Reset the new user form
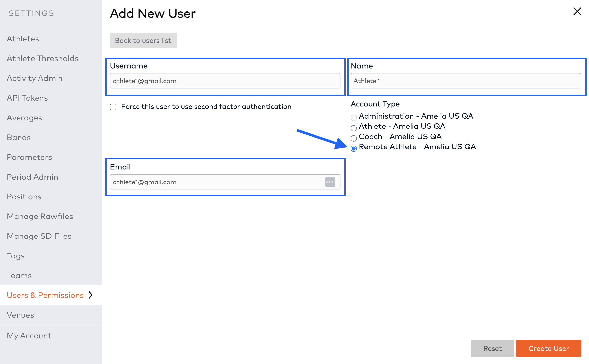Image resolution: width=589 pixels, height=364 pixels. [492, 348]
